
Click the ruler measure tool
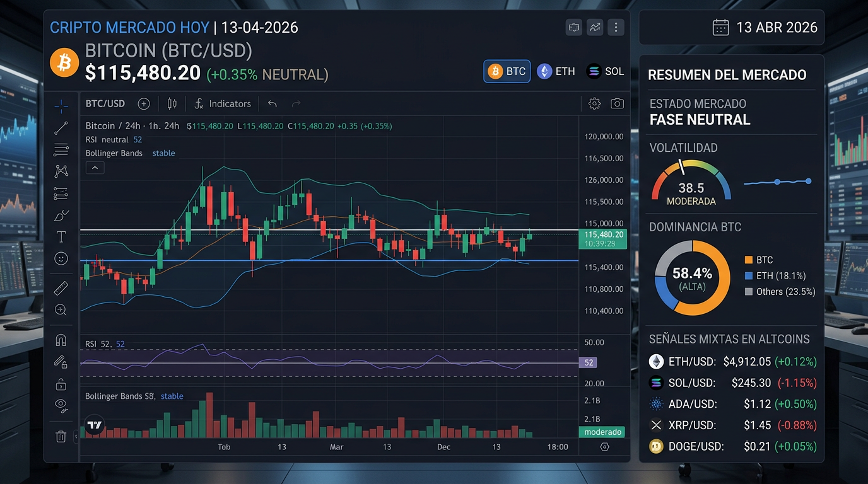(61, 289)
